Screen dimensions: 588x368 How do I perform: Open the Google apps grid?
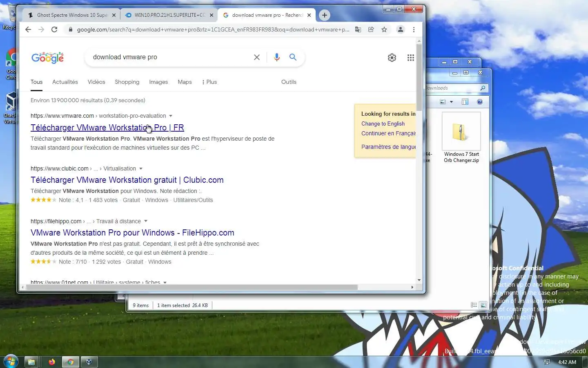[411, 58]
